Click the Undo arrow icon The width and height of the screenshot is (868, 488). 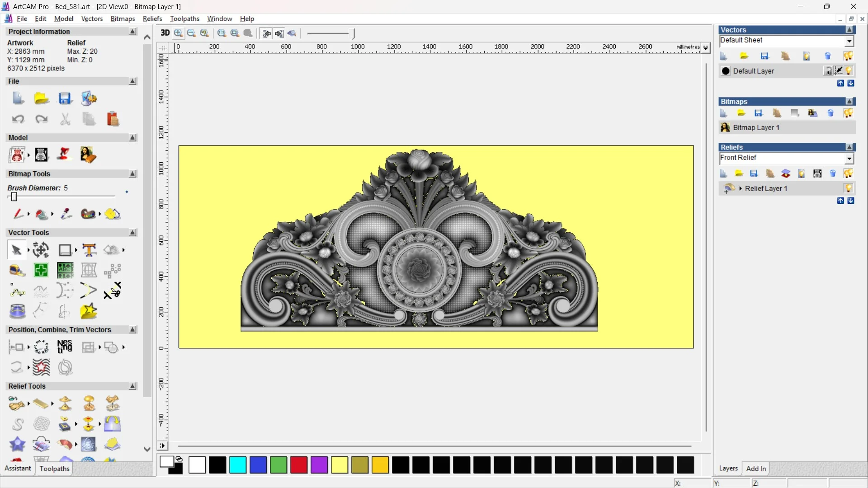[x=18, y=119]
